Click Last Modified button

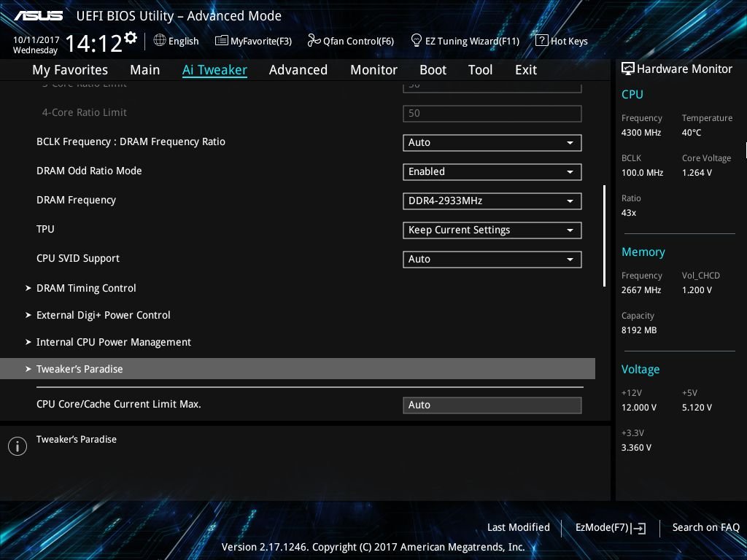point(519,527)
